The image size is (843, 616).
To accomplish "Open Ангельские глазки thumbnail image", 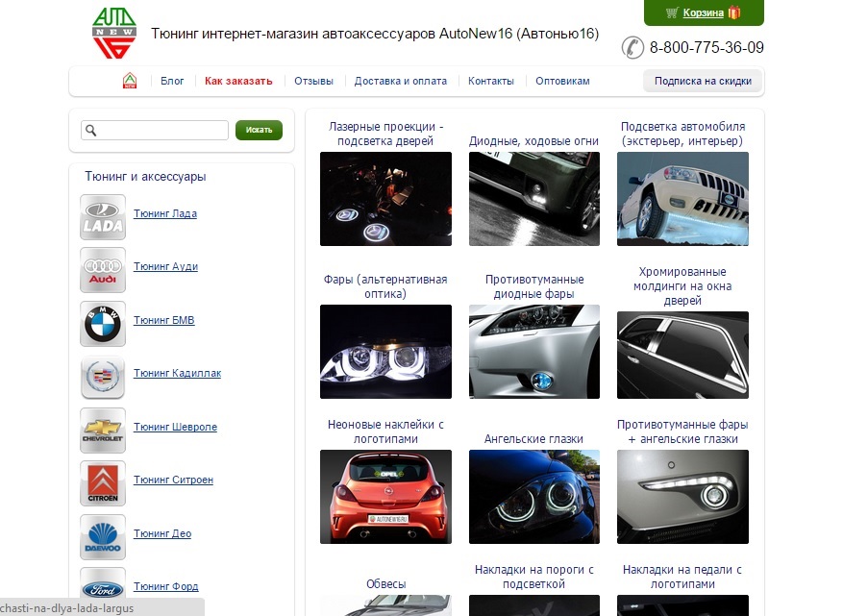I will point(533,497).
